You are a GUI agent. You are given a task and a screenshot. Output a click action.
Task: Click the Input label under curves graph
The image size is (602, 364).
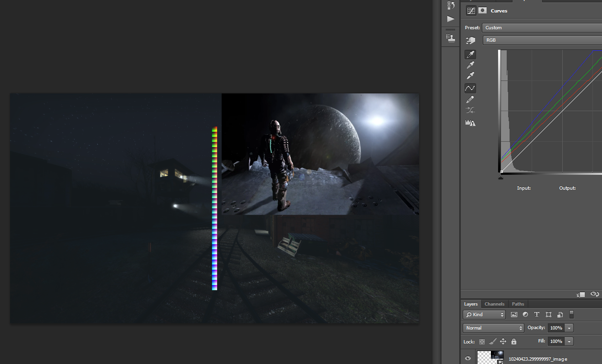click(x=524, y=188)
